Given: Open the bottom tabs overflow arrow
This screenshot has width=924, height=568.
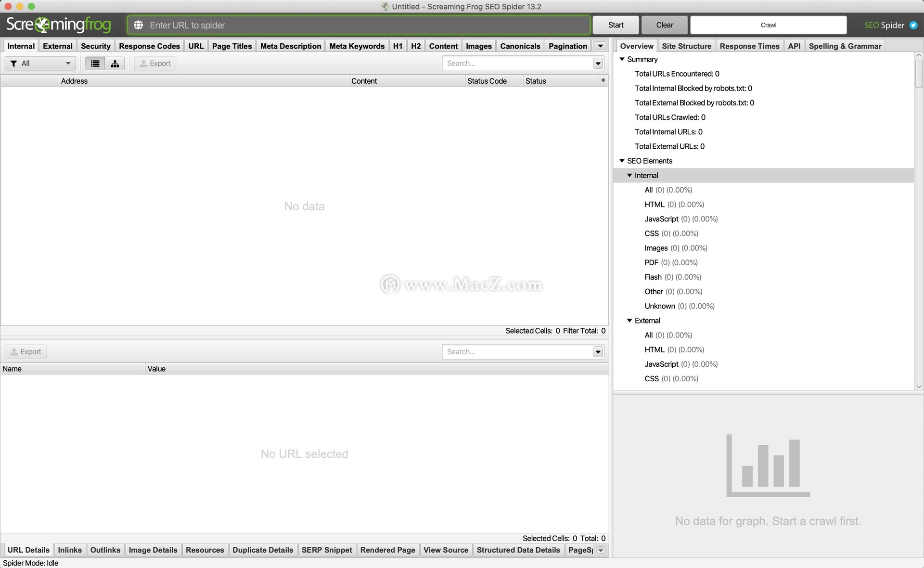Looking at the screenshot, I should click(x=601, y=550).
